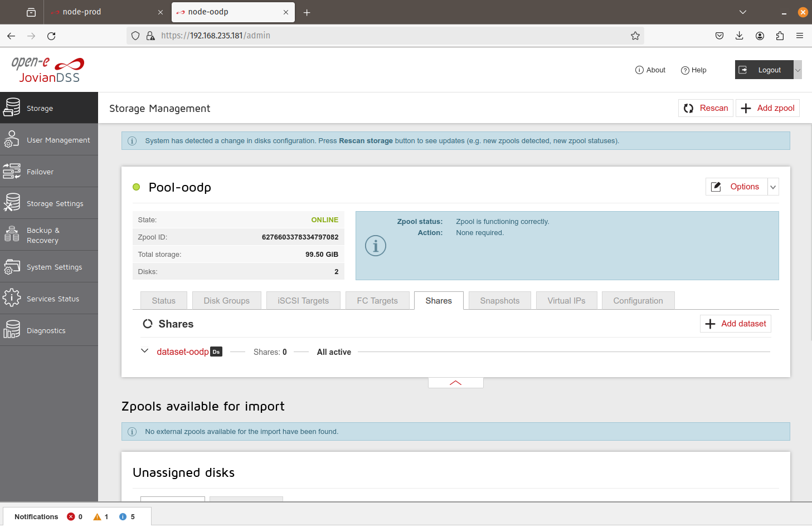Open Services Status in sidebar

coord(49,299)
